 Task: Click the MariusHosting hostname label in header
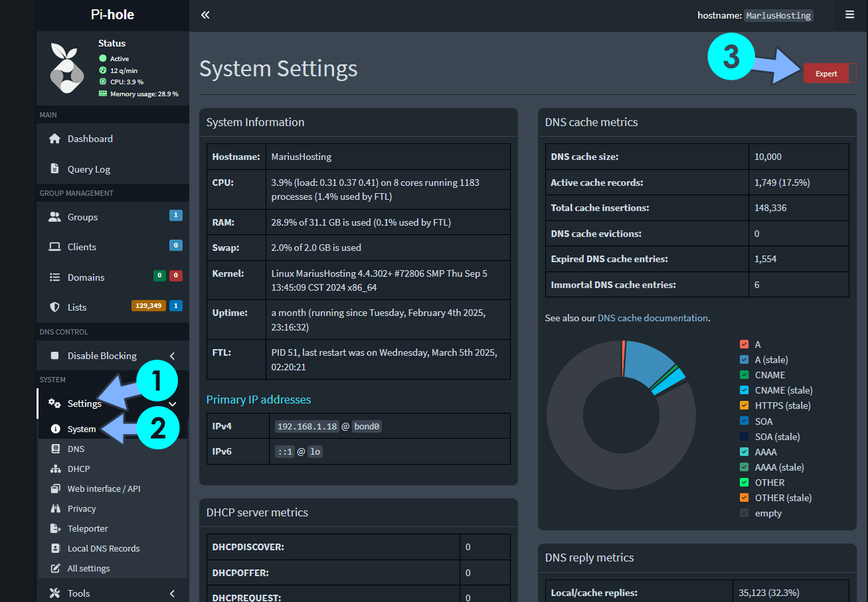[x=778, y=15]
